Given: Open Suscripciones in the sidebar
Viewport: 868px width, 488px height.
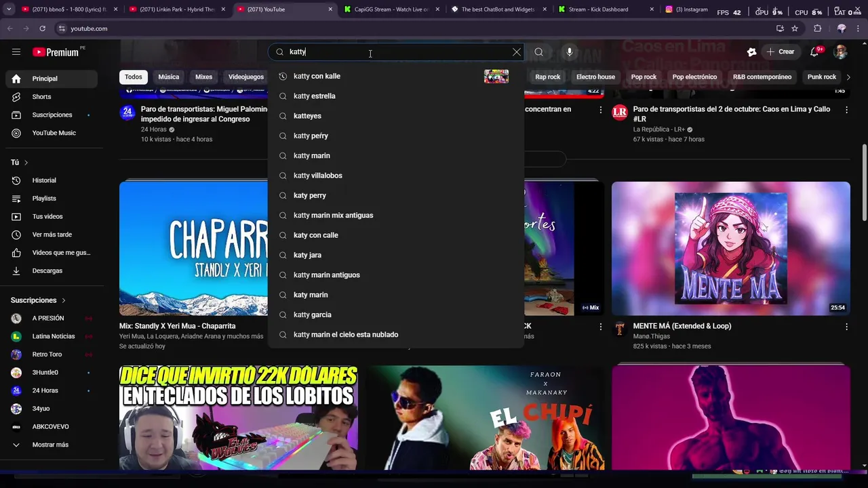Looking at the screenshot, I should coord(52,115).
